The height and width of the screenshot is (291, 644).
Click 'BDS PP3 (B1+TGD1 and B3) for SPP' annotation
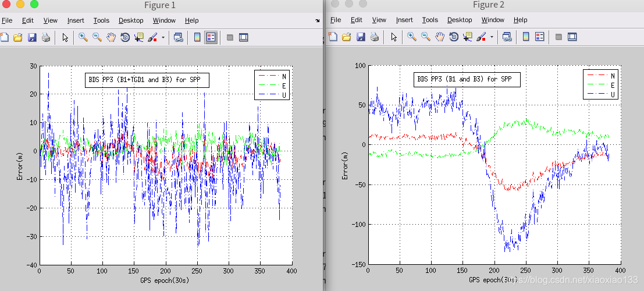coord(147,80)
